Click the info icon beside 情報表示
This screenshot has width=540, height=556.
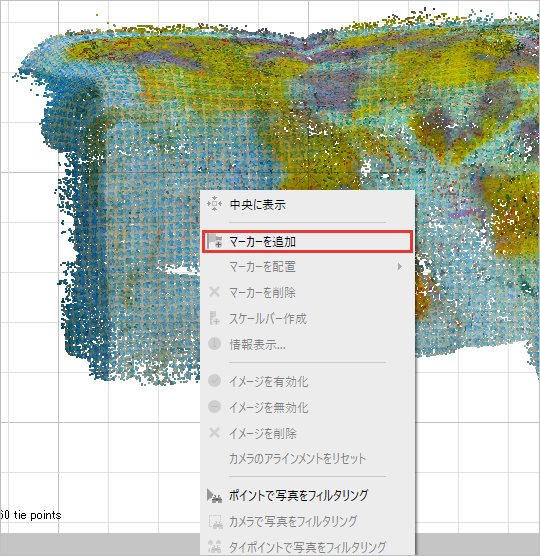coord(214,344)
